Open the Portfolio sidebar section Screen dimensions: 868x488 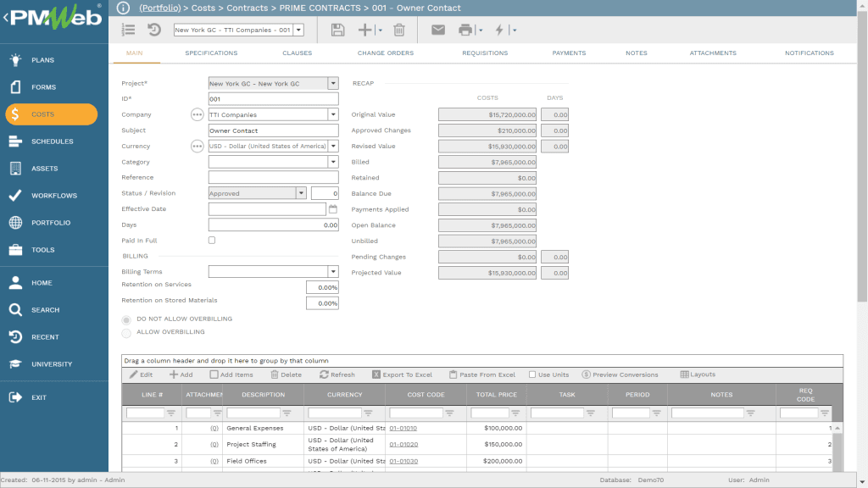click(50, 223)
